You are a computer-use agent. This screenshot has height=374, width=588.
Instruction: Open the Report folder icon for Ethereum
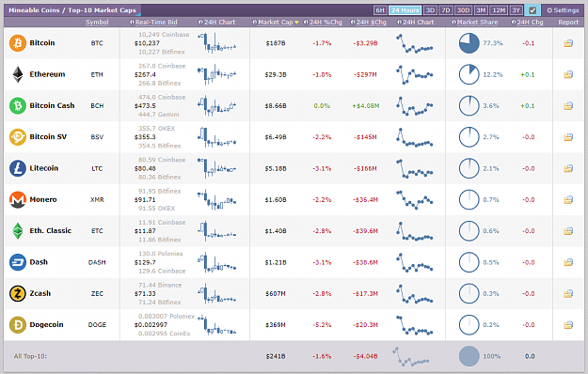(x=568, y=74)
